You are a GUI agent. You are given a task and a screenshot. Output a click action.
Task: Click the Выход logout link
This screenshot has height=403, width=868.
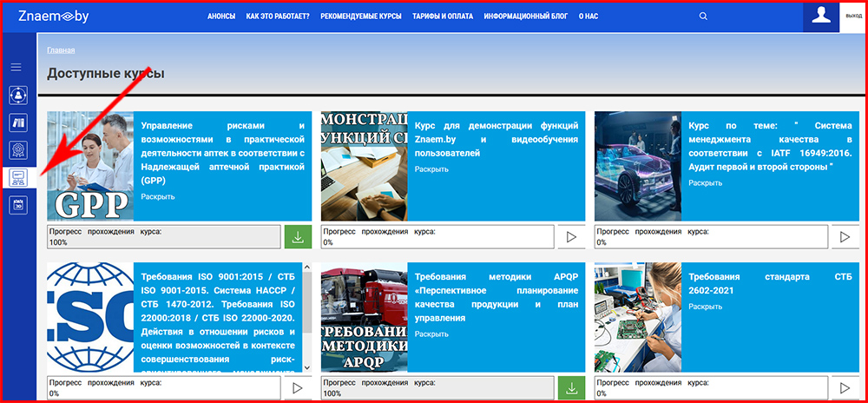point(853,16)
